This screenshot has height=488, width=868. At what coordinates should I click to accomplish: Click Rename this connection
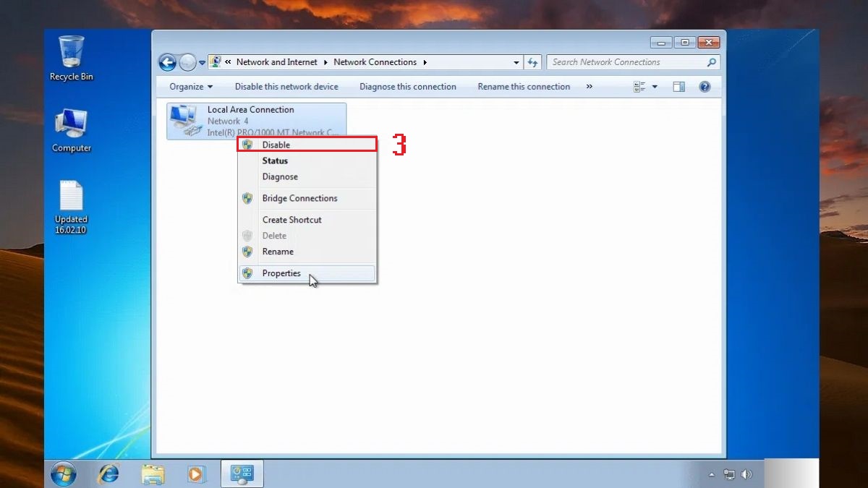point(524,87)
